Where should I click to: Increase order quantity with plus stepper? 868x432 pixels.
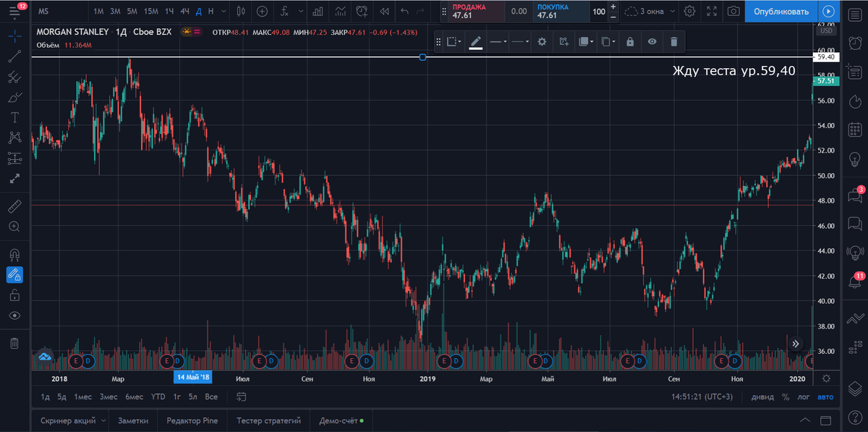click(613, 7)
